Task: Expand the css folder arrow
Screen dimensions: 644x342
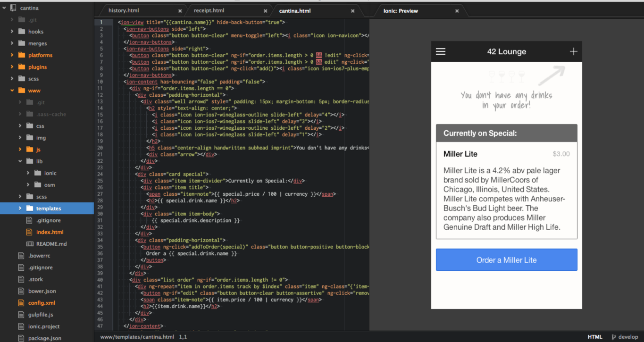Action: (x=20, y=126)
